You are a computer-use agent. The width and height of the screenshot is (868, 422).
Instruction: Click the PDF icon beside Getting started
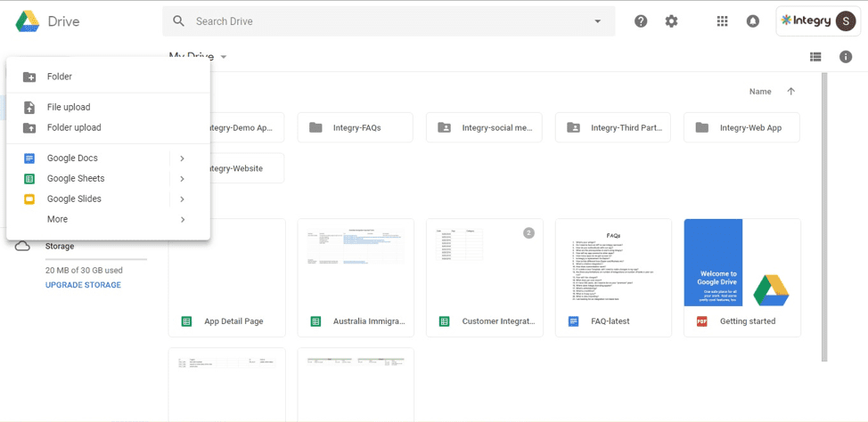click(x=702, y=321)
